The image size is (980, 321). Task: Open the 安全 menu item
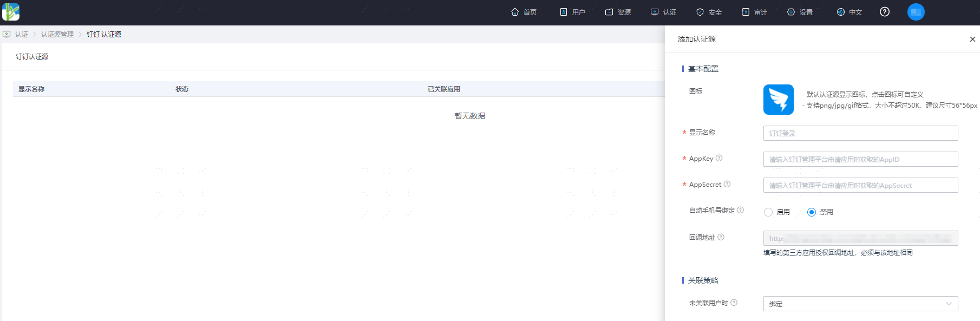[715, 12]
